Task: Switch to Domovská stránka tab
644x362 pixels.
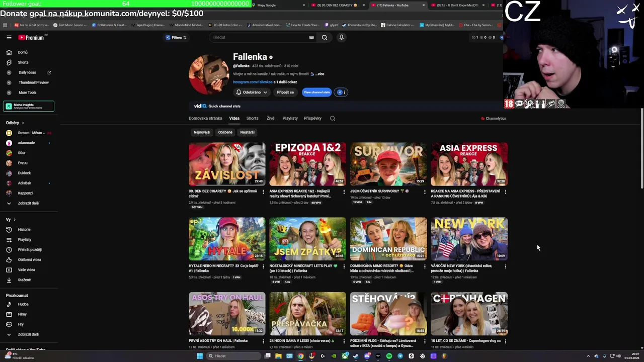Action: coord(205,118)
